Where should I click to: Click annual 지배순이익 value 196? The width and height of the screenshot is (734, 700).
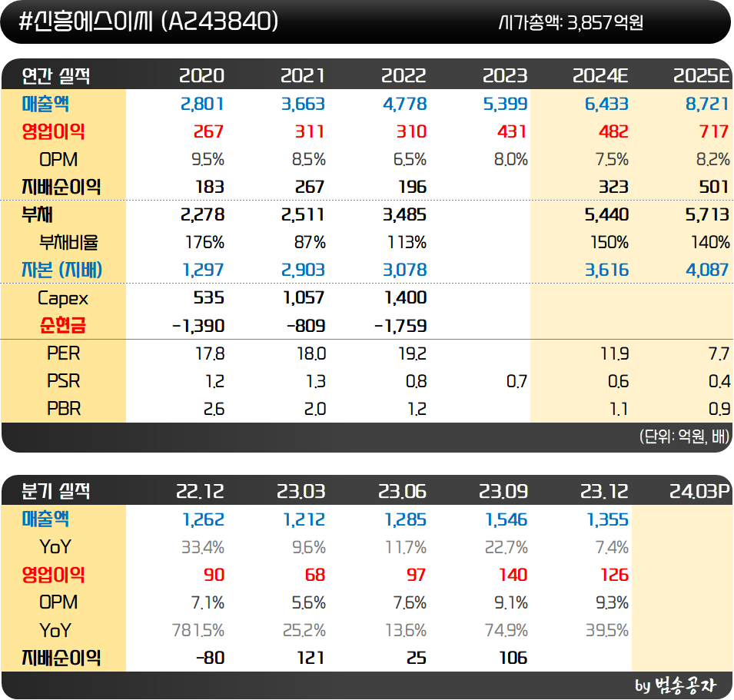[413, 187]
